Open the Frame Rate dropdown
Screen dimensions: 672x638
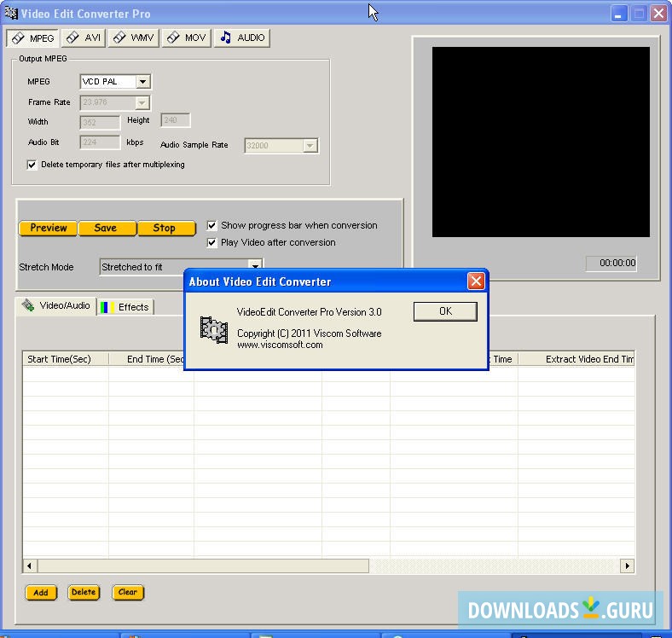tap(142, 102)
